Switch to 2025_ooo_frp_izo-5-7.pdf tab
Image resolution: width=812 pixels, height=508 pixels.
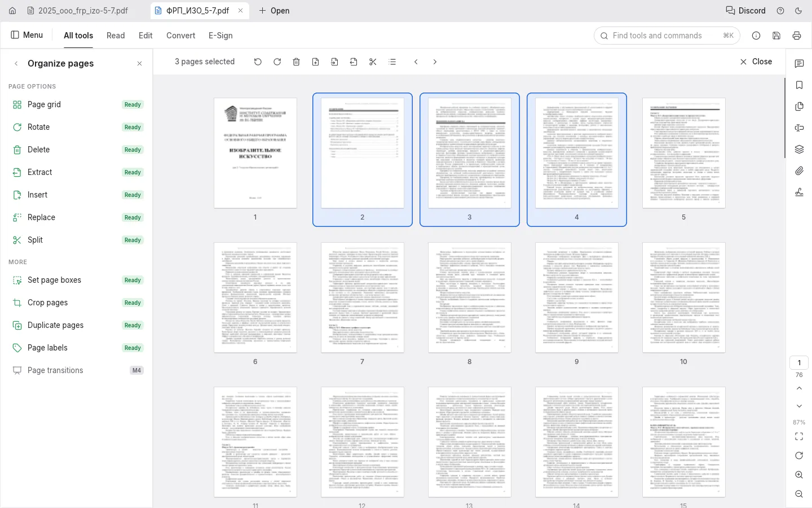[x=77, y=11]
